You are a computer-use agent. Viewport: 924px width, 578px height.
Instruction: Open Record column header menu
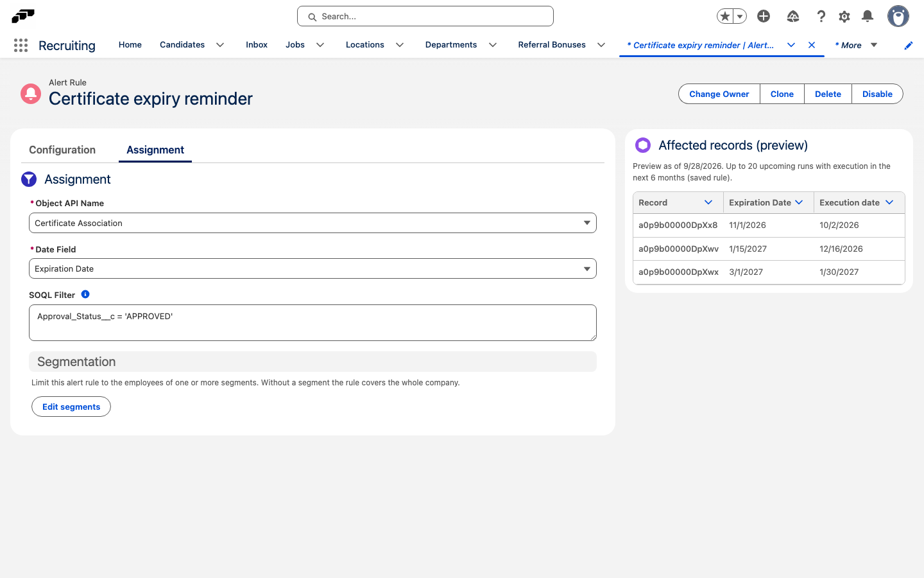tap(708, 202)
